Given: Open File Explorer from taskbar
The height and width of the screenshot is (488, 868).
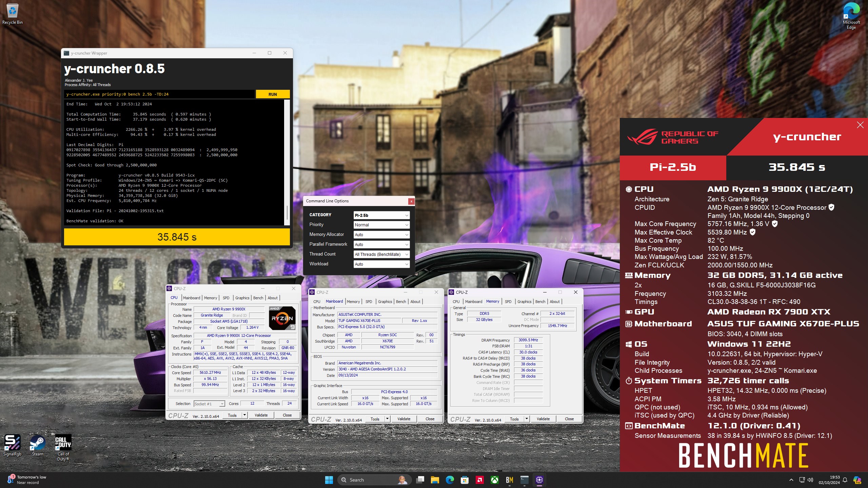Looking at the screenshot, I should coord(435,480).
